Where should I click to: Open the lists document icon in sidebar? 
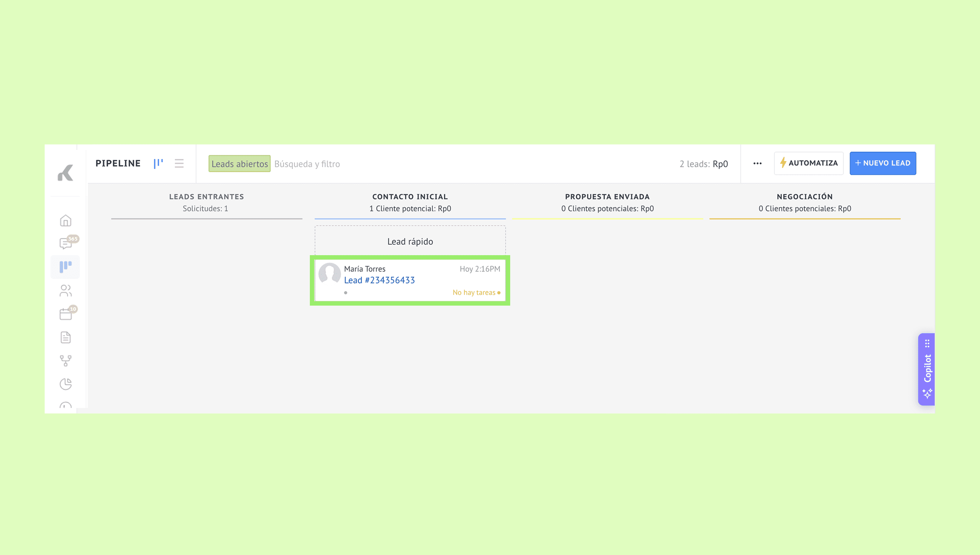[x=66, y=337]
